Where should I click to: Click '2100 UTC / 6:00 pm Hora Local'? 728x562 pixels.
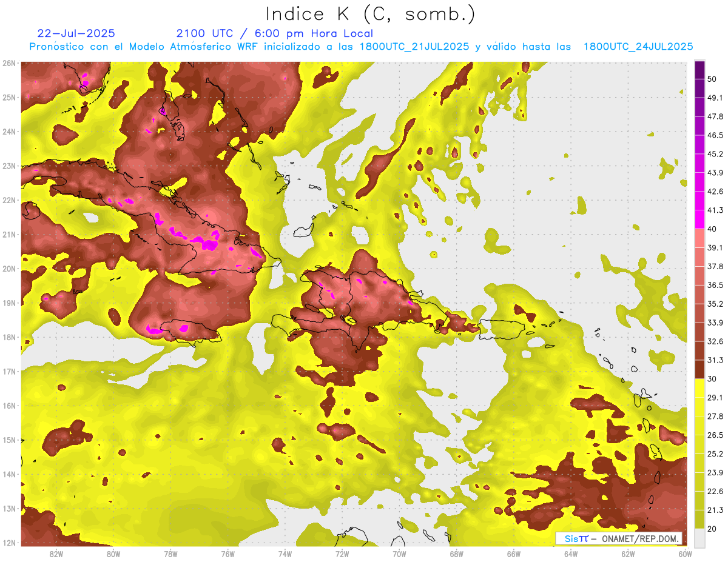pos(275,33)
